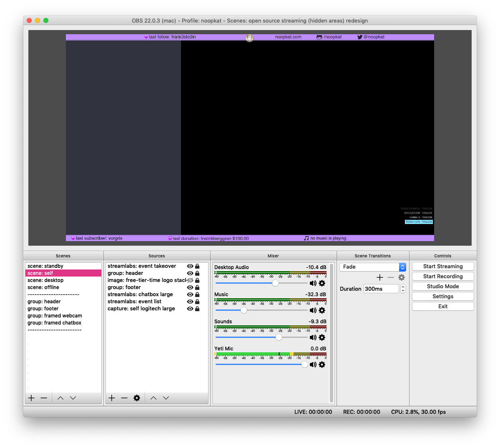Select group: framed chatbox in Scenes list
This screenshot has width=500, height=448.
63,323
